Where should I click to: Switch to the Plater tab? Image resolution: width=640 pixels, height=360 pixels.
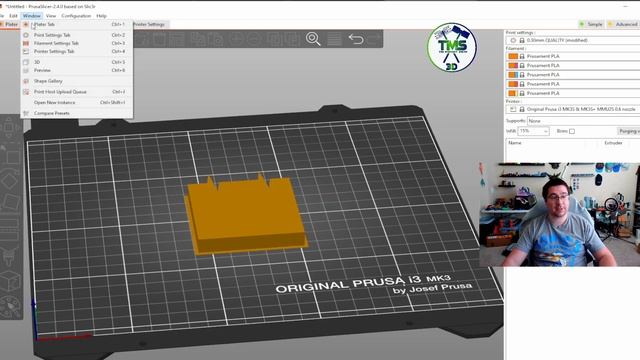pos(9,24)
